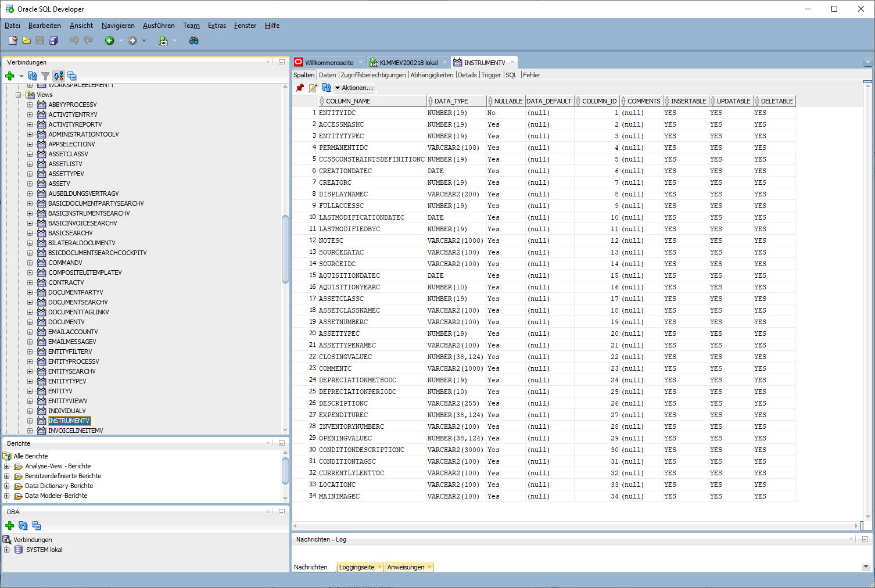The width and height of the screenshot is (875, 588).
Task: Minimize the Nachrichten - Log panel
Action: [865, 539]
